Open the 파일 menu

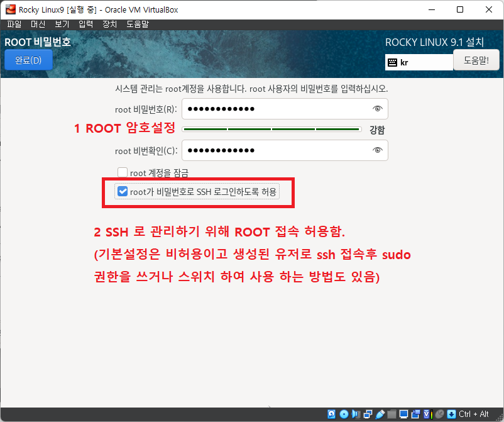coord(14,24)
